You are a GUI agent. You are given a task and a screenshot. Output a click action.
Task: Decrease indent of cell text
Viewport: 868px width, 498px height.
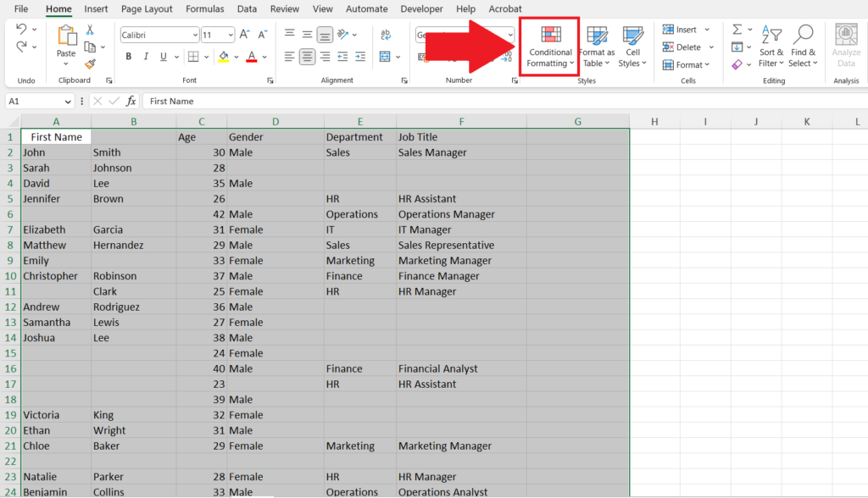pyautogui.click(x=342, y=57)
